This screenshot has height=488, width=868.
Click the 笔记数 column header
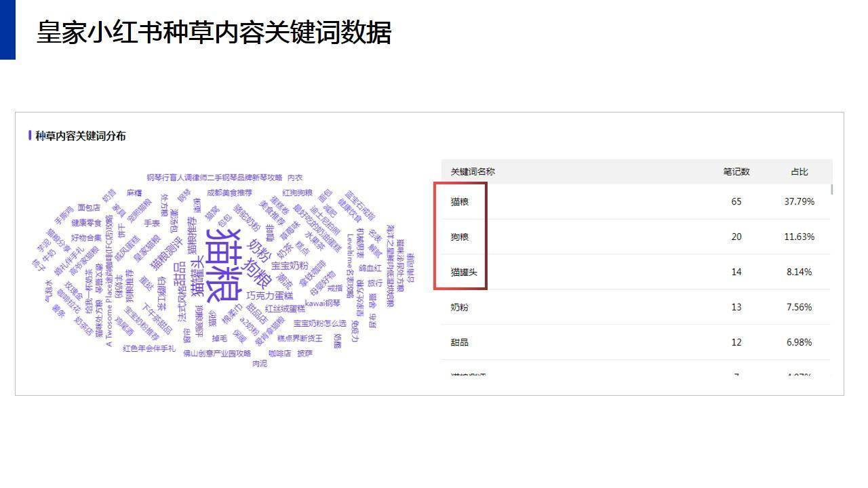(736, 171)
